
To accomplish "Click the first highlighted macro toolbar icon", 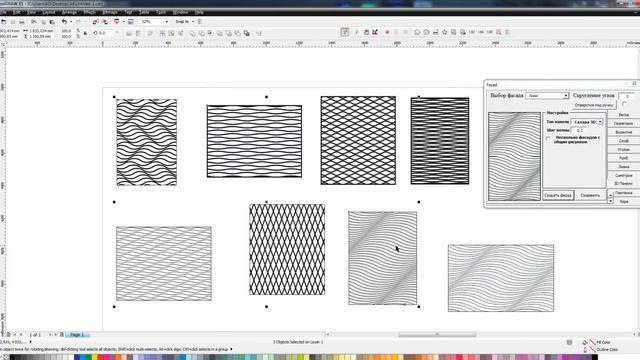I will [345, 32].
